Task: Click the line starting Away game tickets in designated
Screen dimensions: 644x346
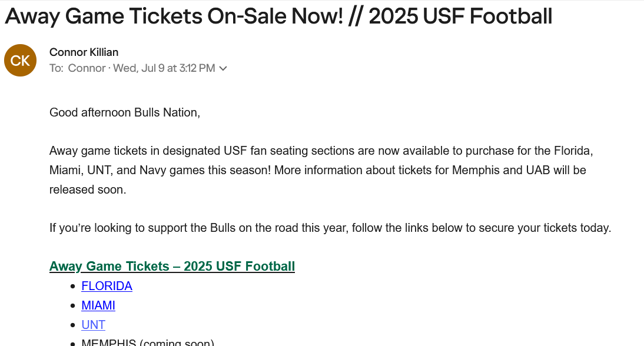Action: point(321,151)
